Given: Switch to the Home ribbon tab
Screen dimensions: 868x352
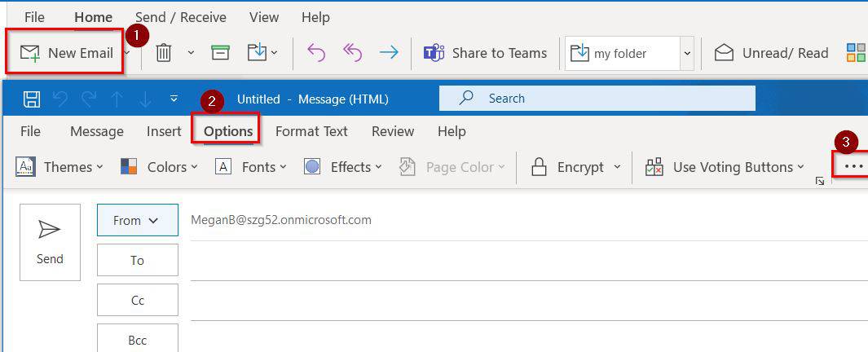Looking at the screenshot, I should pyautogui.click(x=94, y=18).
